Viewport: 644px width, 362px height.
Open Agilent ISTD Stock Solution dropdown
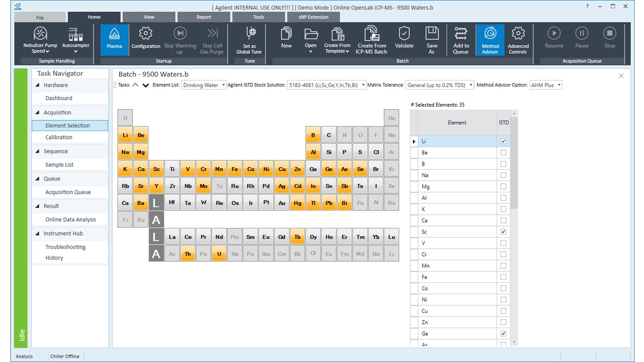pos(326,85)
